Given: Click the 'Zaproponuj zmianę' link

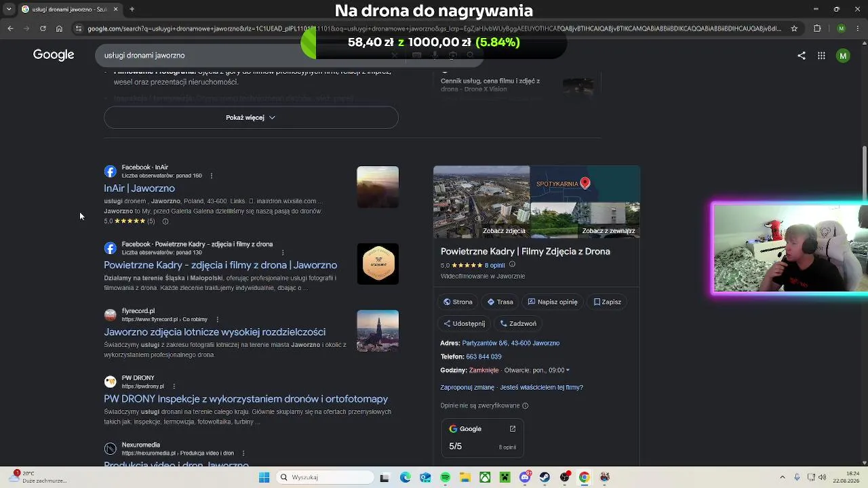Looking at the screenshot, I should coord(467,388).
